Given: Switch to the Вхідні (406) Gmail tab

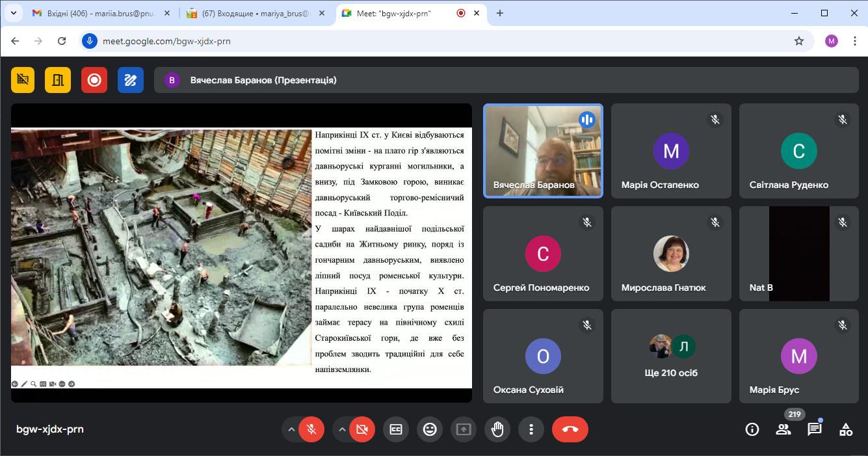Looking at the screenshot, I should click(x=96, y=13).
